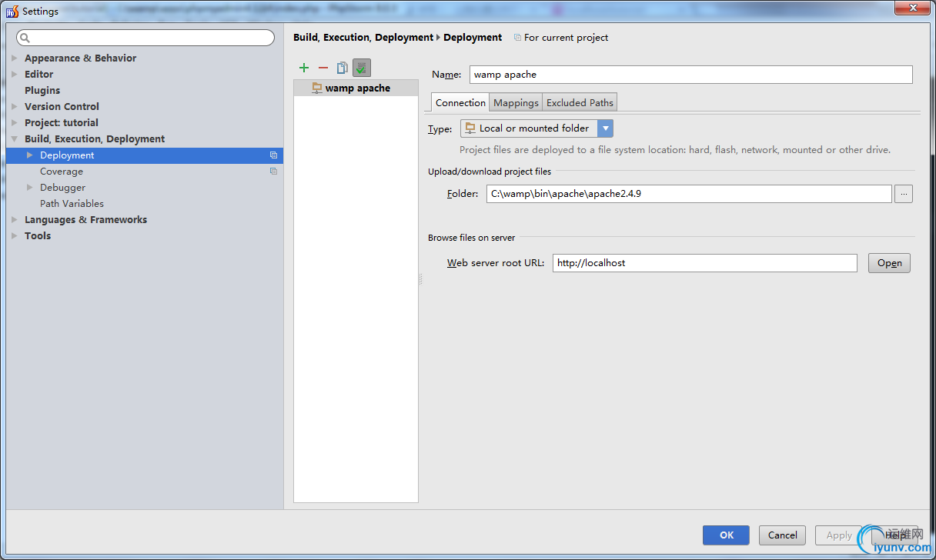936x560 pixels.
Task: Switch to the Excluded Paths tab
Action: click(x=580, y=103)
